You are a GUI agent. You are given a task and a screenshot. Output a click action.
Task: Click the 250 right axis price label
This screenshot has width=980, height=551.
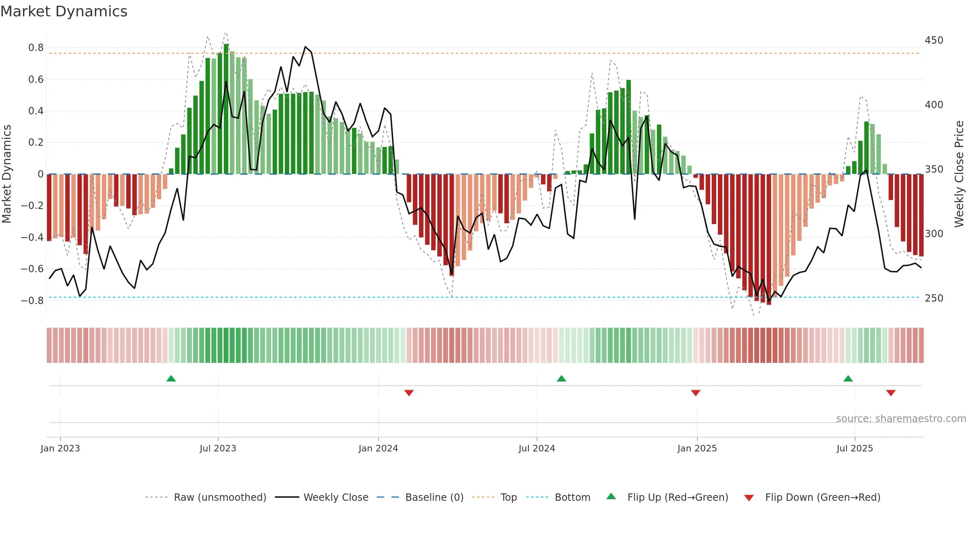[x=934, y=298]
